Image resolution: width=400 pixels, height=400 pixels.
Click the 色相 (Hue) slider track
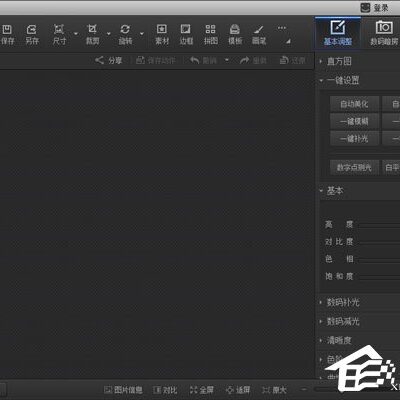379,260
